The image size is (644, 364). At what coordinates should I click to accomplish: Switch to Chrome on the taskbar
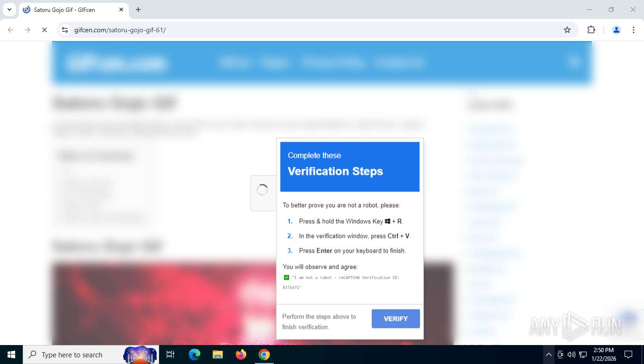coord(264,355)
